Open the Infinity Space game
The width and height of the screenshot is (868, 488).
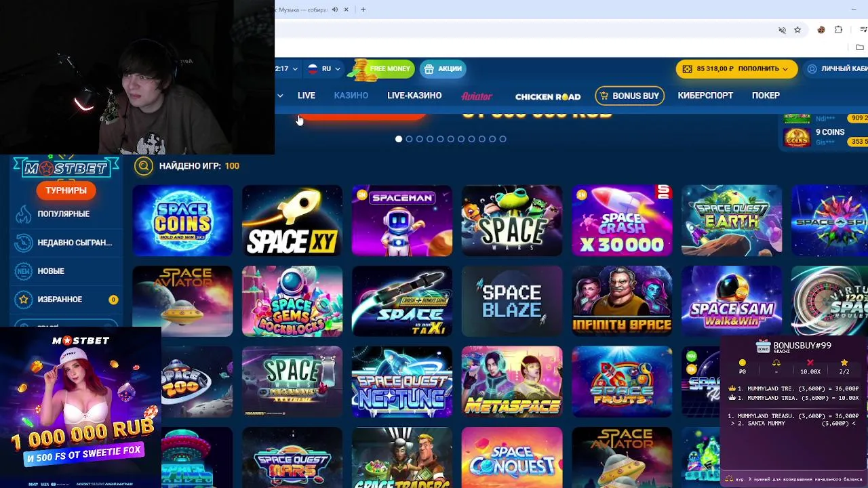tap(622, 302)
